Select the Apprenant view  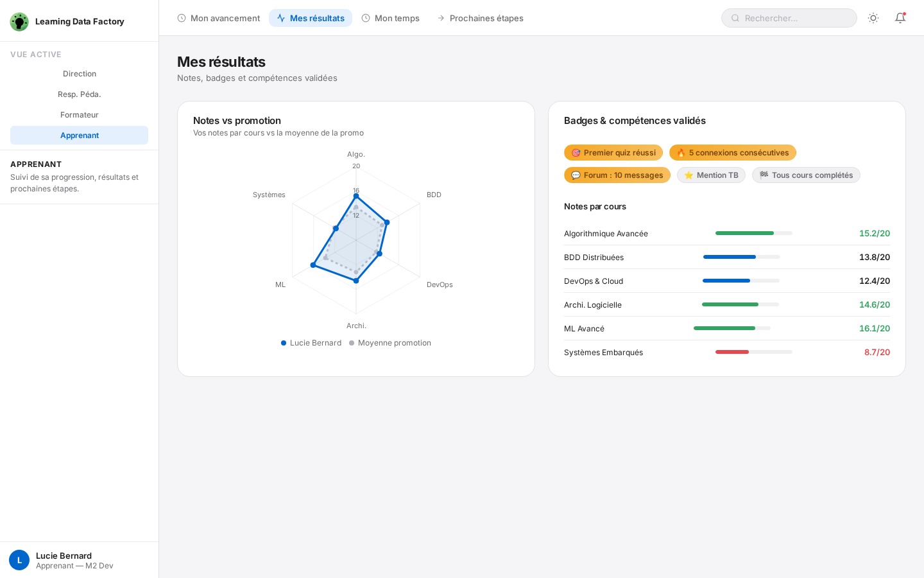pyautogui.click(x=80, y=136)
